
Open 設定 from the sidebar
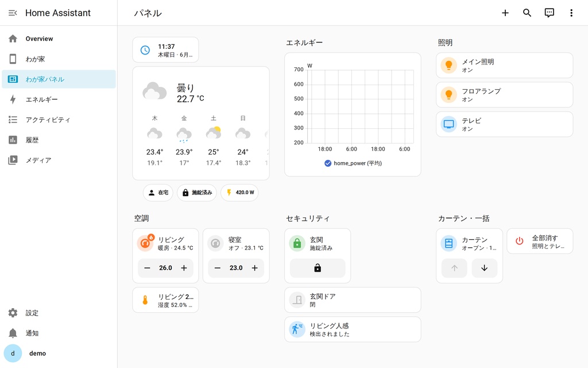pos(59,313)
